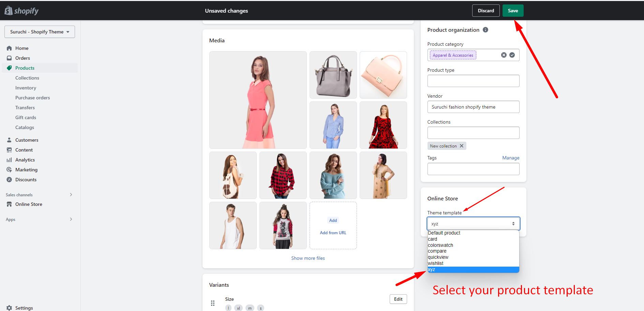This screenshot has height=311, width=644.
Task: Select the wishlist template option
Action: [473, 263]
